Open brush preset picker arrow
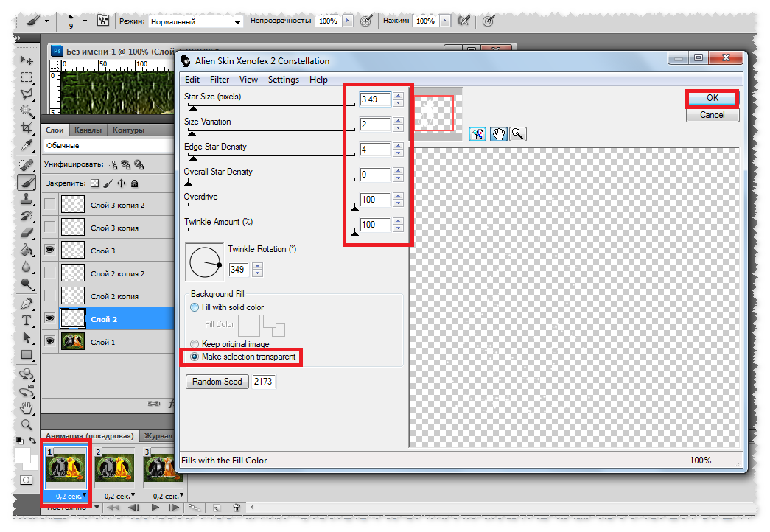 pyautogui.click(x=85, y=21)
